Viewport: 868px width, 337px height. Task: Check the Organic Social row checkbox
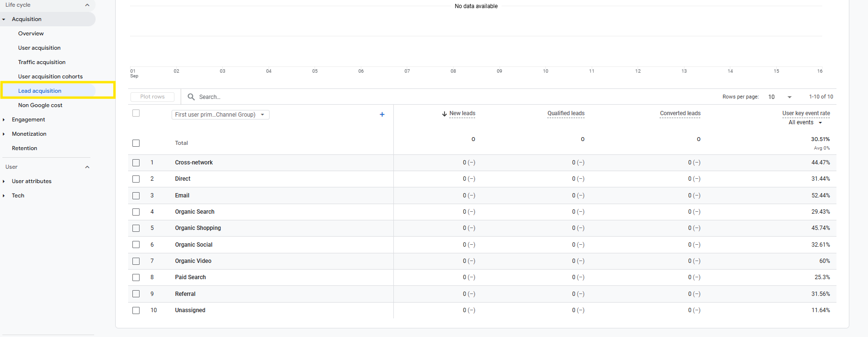click(136, 245)
